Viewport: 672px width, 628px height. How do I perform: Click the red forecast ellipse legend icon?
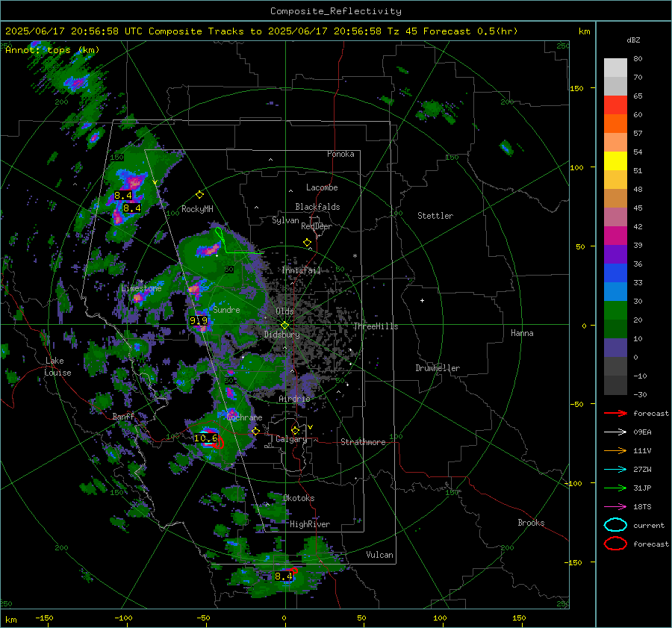(x=615, y=544)
